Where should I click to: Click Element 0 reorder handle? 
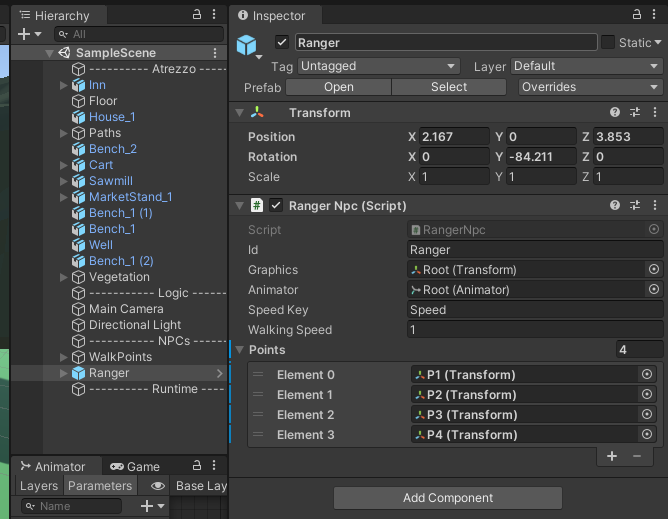click(258, 375)
